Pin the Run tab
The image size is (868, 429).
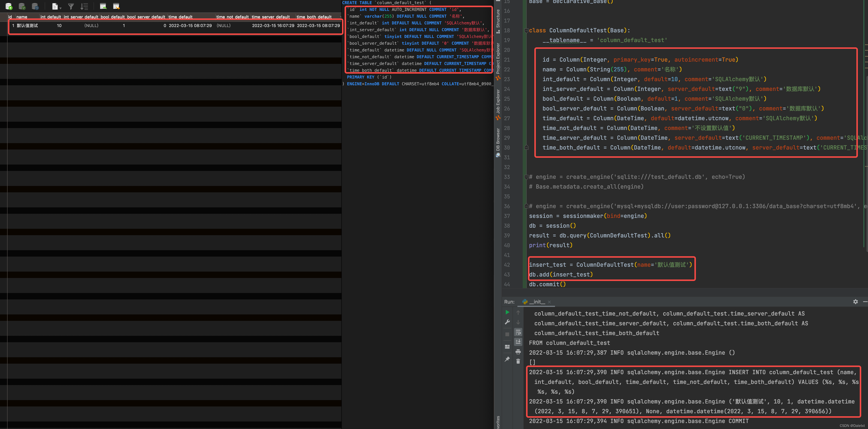coord(507,359)
